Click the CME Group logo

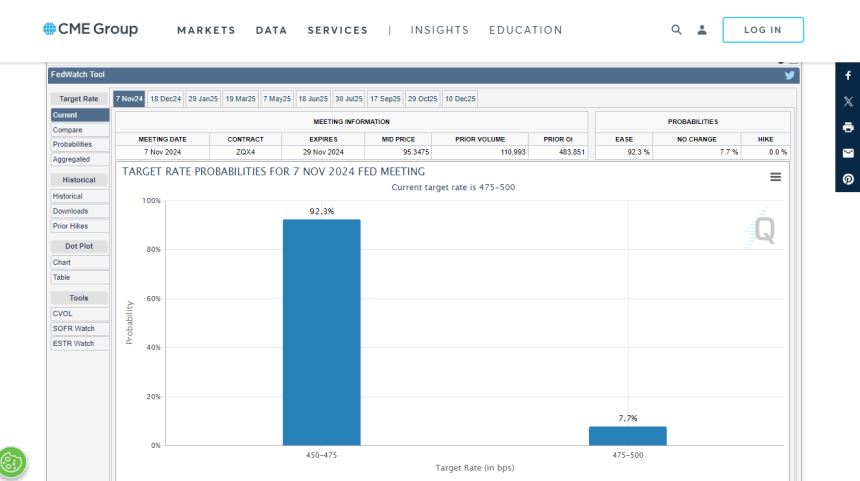91,29
